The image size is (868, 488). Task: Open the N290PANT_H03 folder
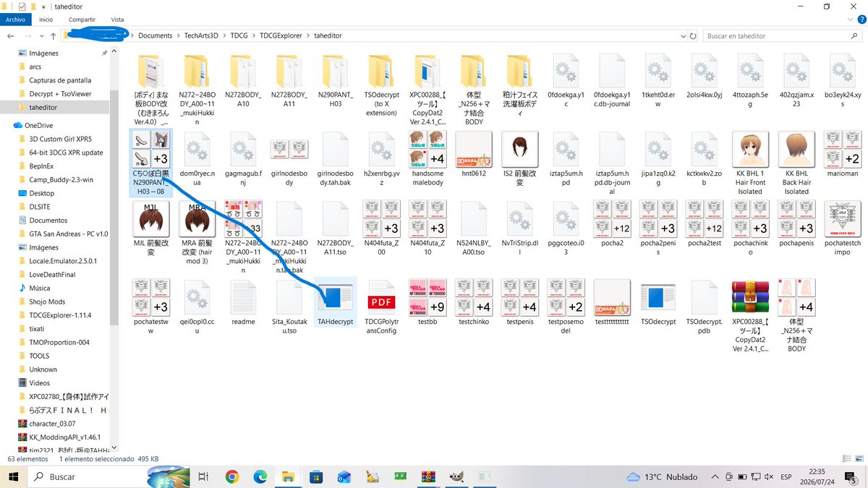point(336,80)
